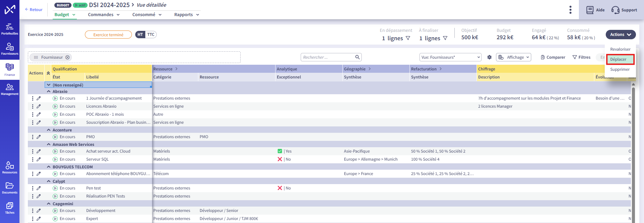Screen dimensions: 644x223
Task: Choose Revaloriser from Actions menu
Action: (620, 49)
